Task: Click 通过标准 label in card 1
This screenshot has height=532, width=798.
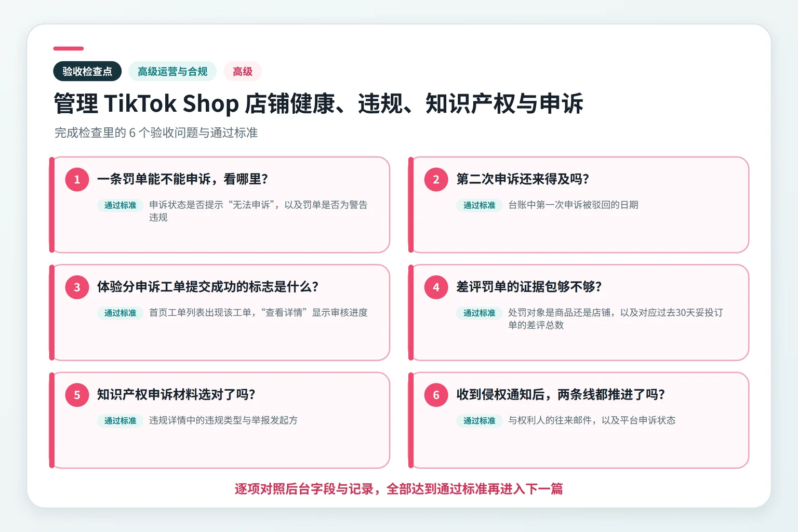Action: 120,205
